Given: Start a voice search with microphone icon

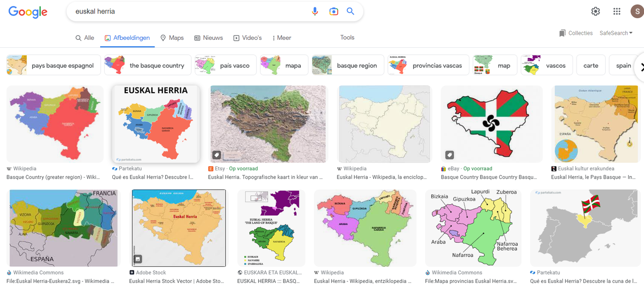Looking at the screenshot, I should (x=315, y=11).
